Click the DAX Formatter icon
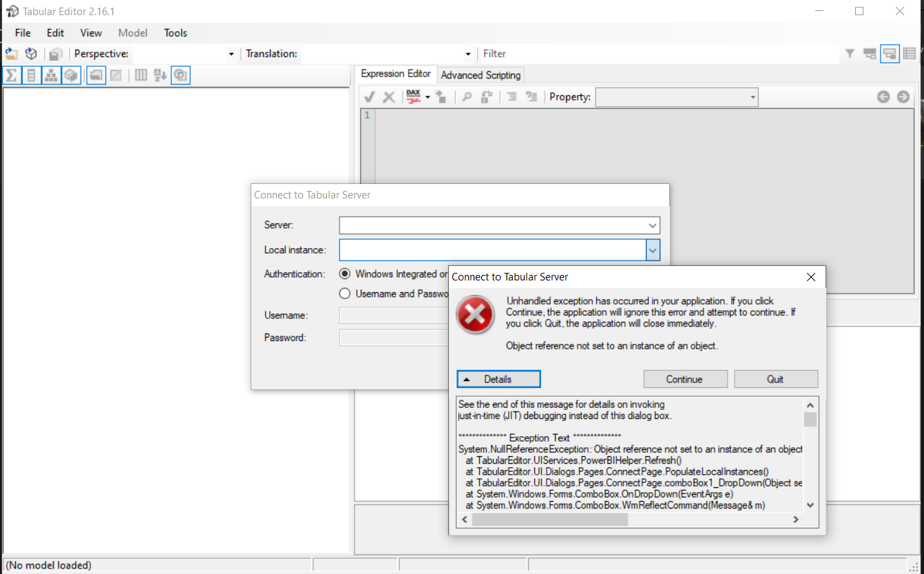 tap(413, 97)
